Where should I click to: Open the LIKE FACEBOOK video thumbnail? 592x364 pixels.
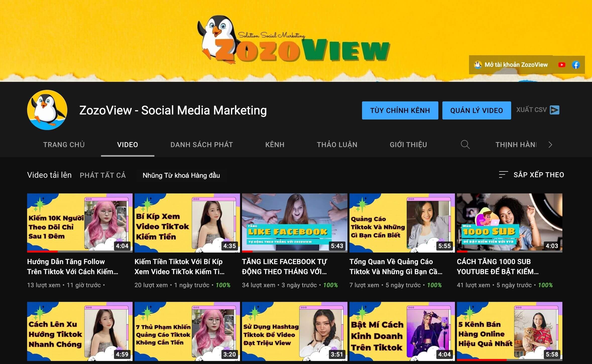coord(295,223)
